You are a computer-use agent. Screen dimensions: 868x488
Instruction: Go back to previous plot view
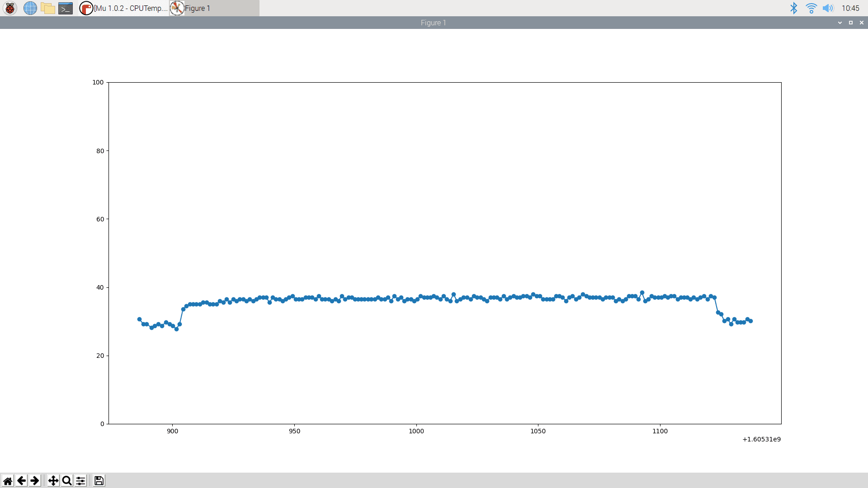tap(21, 481)
